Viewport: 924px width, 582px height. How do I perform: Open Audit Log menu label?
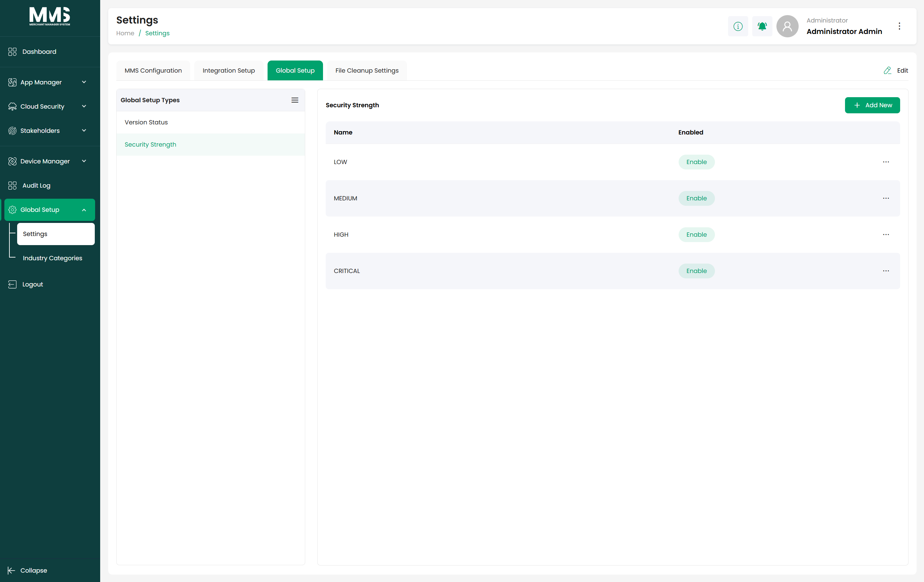coord(36,185)
